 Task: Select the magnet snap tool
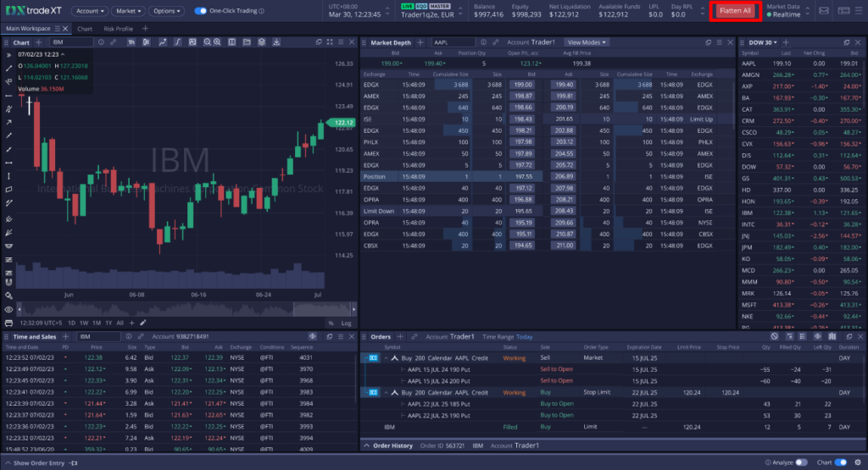tap(8, 282)
